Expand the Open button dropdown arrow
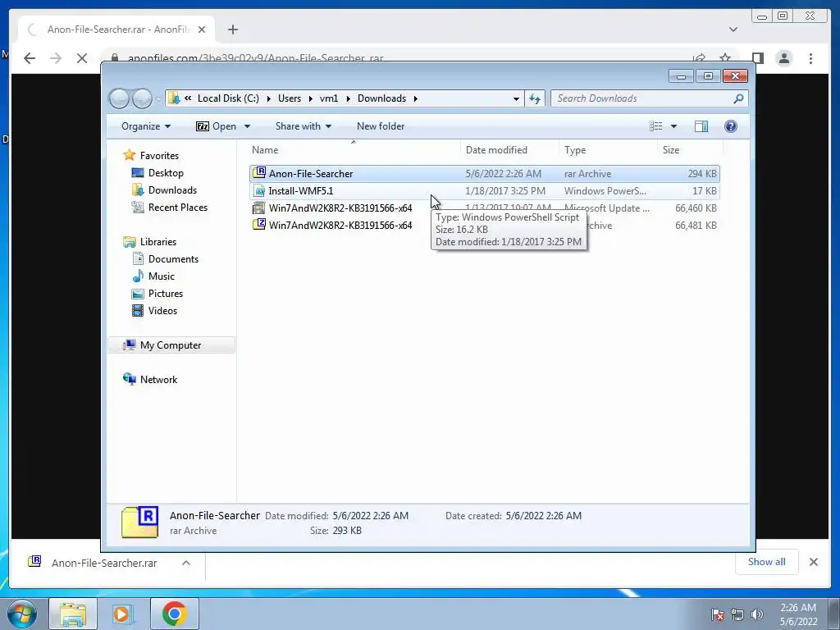The width and height of the screenshot is (840, 630). [247, 126]
